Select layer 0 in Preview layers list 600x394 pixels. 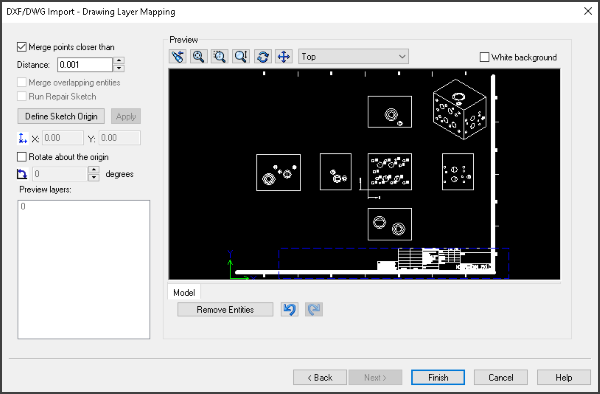pos(23,207)
